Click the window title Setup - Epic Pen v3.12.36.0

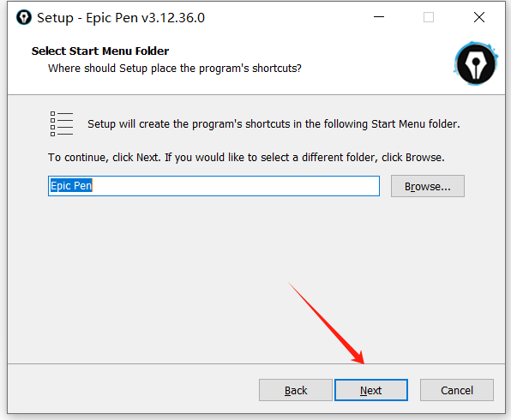121,18
